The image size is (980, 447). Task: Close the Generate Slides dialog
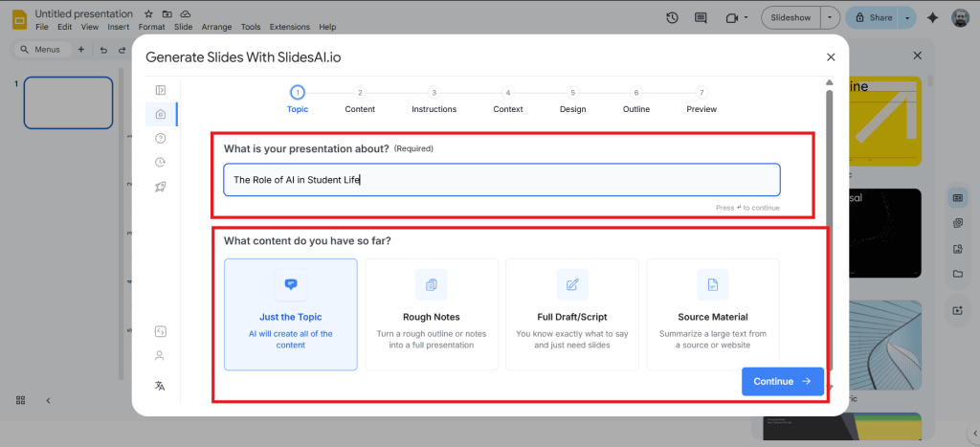pos(831,56)
